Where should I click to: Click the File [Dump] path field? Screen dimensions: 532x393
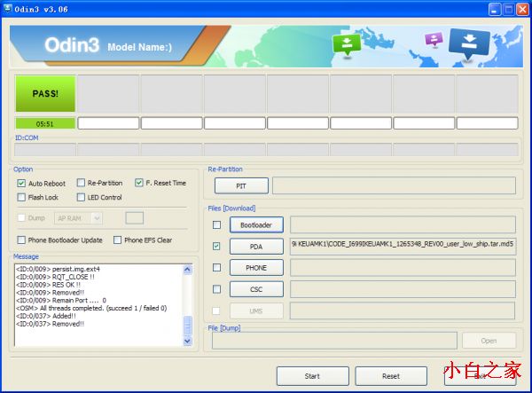tap(334, 341)
